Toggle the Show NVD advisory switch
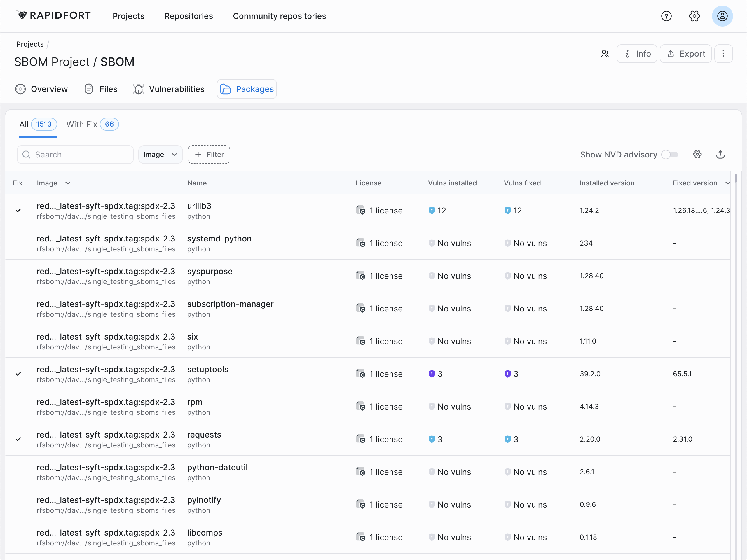 669,154
